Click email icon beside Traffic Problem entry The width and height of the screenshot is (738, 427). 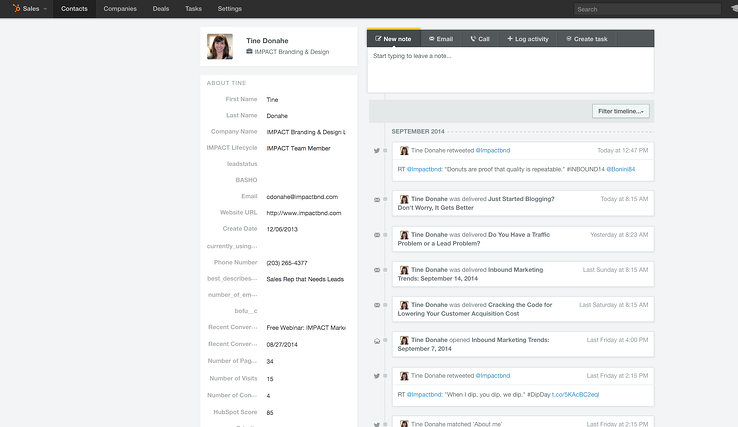pos(377,235)
